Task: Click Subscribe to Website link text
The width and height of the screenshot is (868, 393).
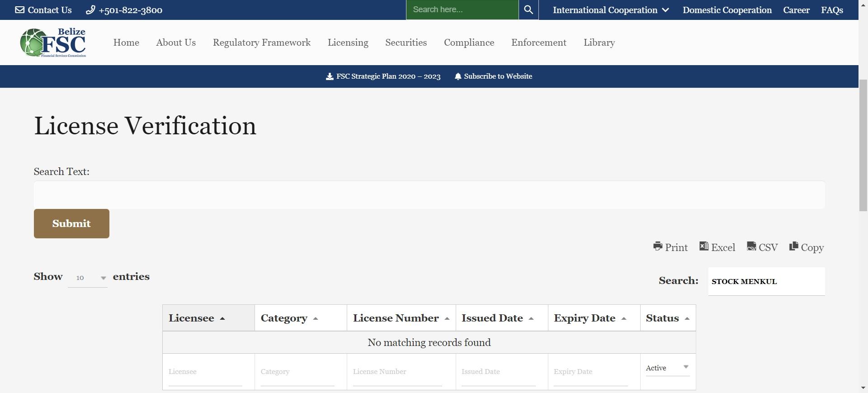Action: coord(498,76)
